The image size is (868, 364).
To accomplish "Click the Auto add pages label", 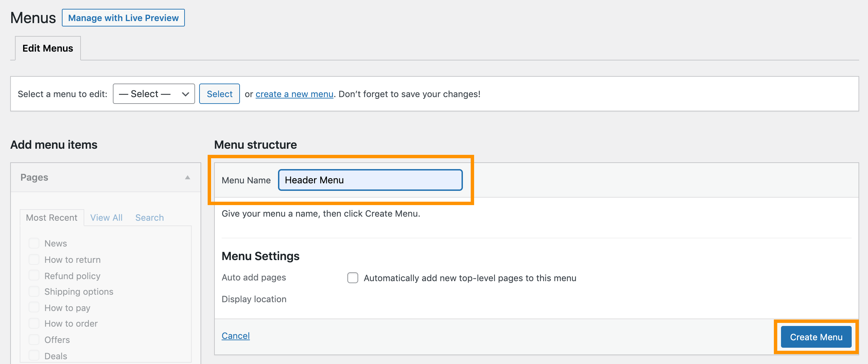I will pos(254,277).
